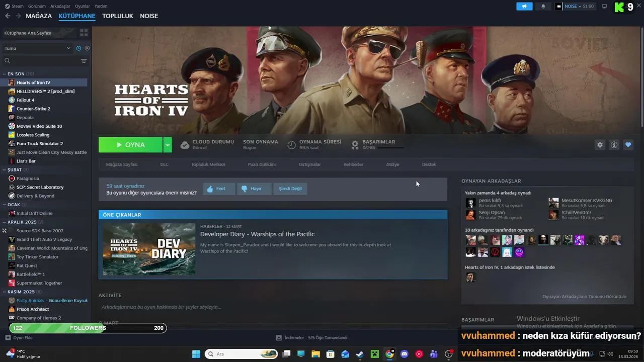Image resolution: width=644 pixels, height=362 pixels.
Task: Click the Hayır thumbs-down button
Action: point(254,189)
